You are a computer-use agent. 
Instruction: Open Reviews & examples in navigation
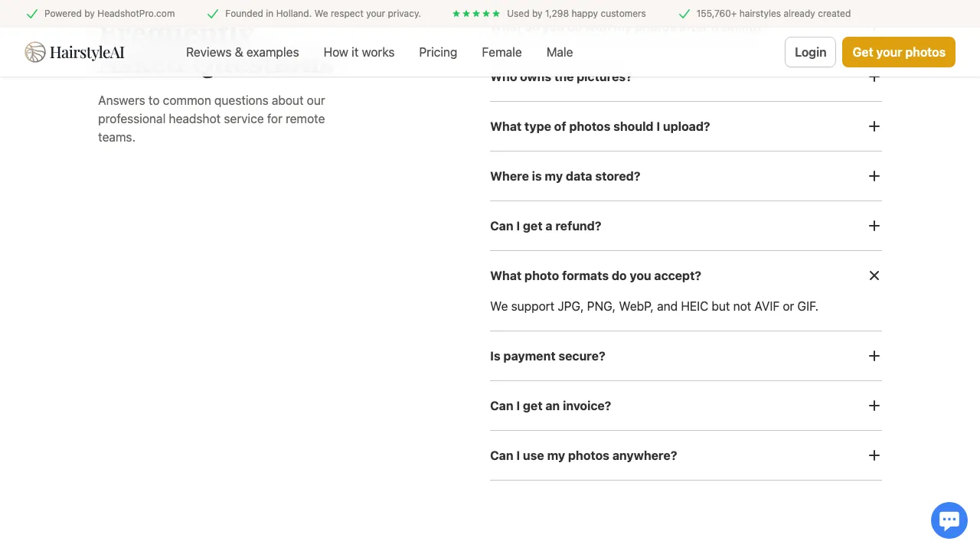[x=242, y=52]
